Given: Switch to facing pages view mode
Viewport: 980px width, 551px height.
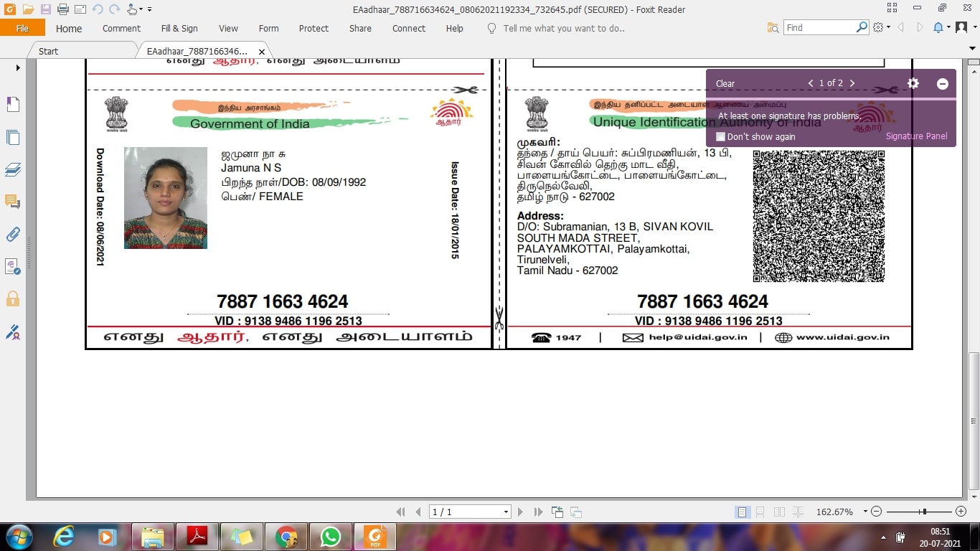Looking at the screenshot, I should pyautogui.click(x=779, y=512).
